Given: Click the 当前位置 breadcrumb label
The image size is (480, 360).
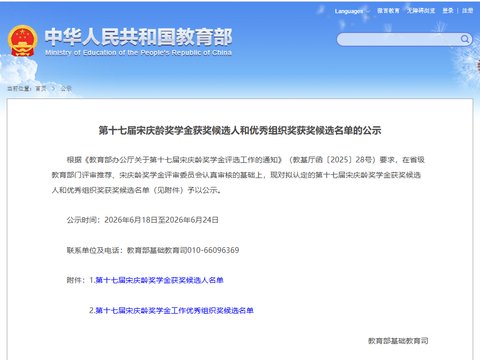Looking at the screenshot, I should (x=19, y=88).
